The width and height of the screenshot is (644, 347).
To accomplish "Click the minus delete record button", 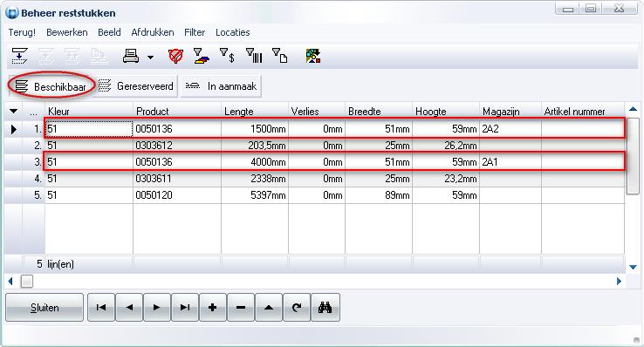I will 241,307.
